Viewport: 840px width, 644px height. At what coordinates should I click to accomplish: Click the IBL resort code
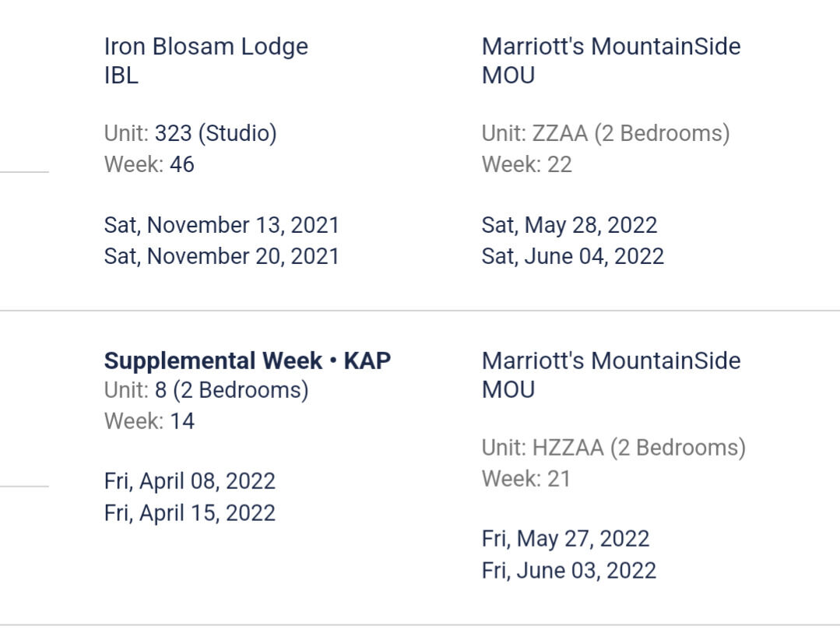(121, 76)
